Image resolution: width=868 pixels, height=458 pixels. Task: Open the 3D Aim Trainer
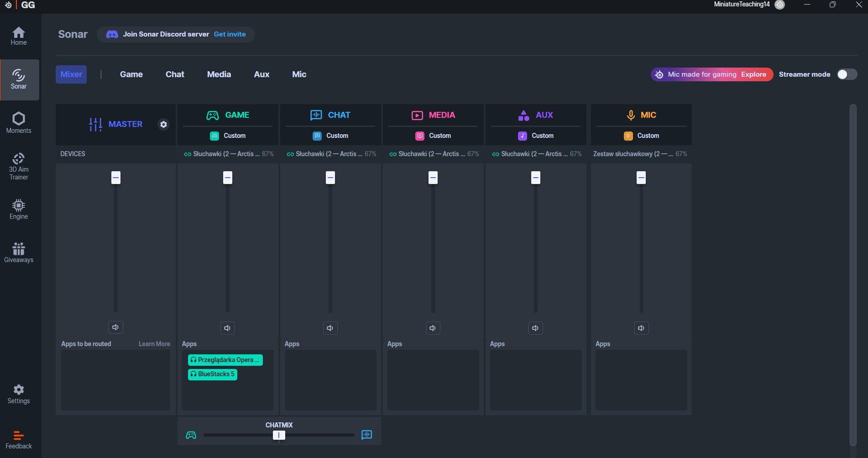19,166
